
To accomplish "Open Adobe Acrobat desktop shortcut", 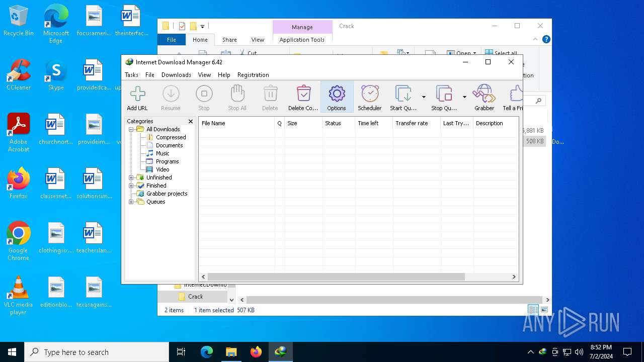I will 19,133.
